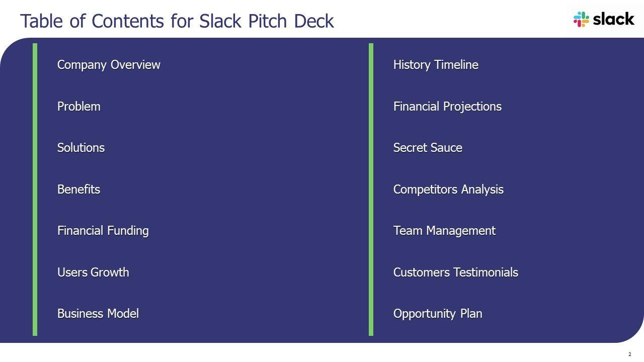Open the Secret Sauce section
Screen dimensions: 644x362
(x=428, y=148)
